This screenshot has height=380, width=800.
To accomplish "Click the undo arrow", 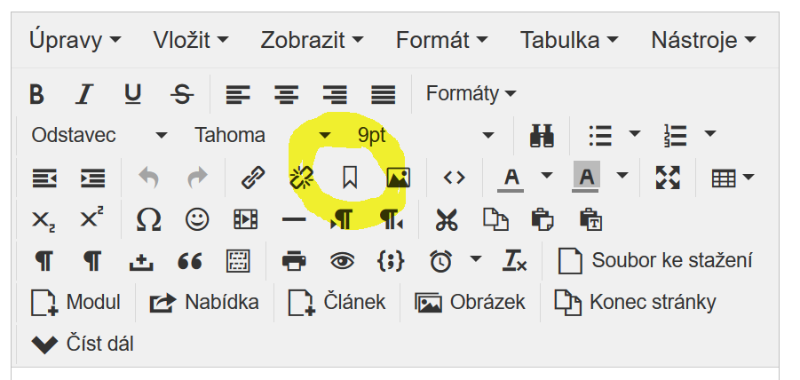I will [148, 178].
